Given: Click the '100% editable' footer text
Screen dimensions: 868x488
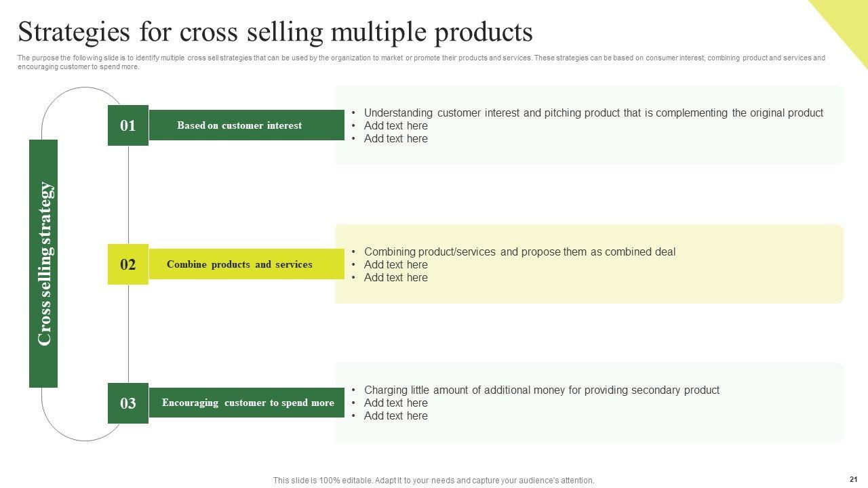Looking at the screenshot, I should (433, 481).
